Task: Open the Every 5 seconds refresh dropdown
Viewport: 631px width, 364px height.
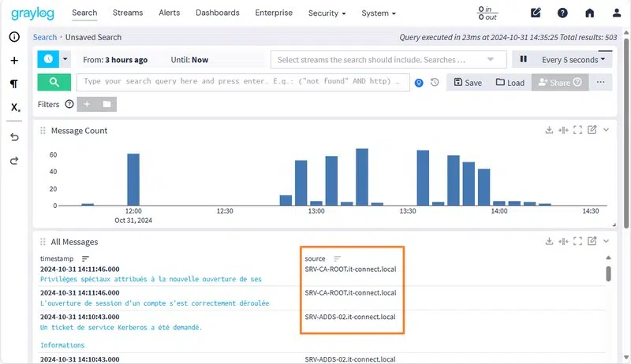Action: (x=577, y=59)
